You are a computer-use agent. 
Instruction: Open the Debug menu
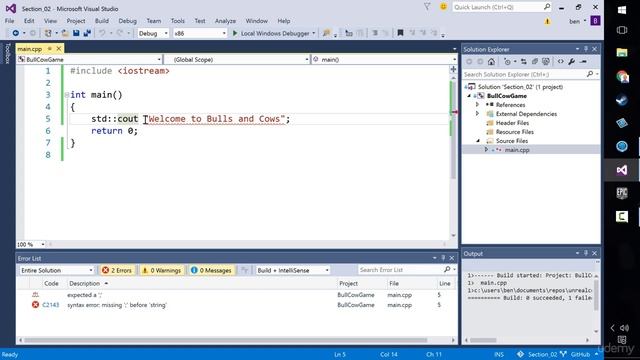pyautogui.click(x=127, y=21)
